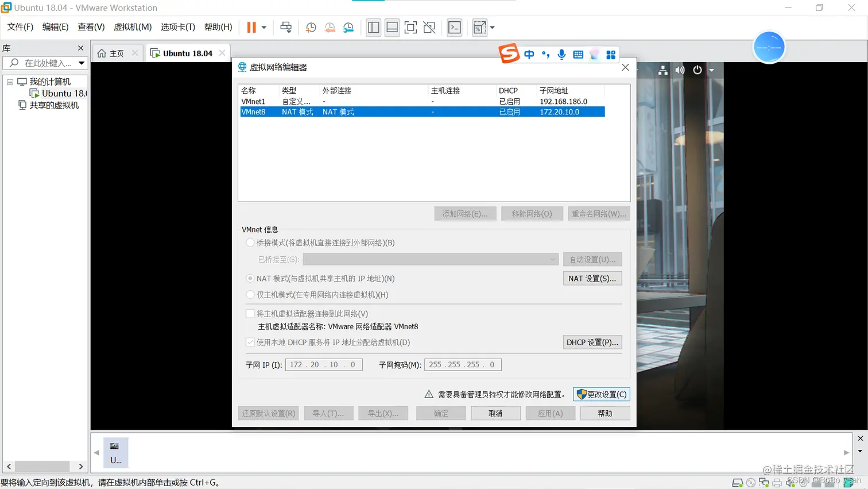
Task: Click the CD/DVD drive status bar icon
Action: 751,483
